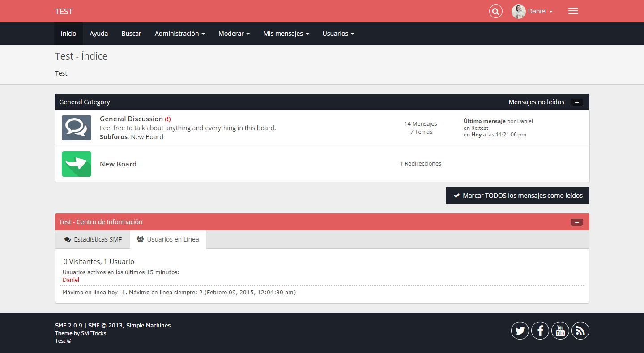
Task: Open the Facebook icon in footer
Action: (540, 331)
